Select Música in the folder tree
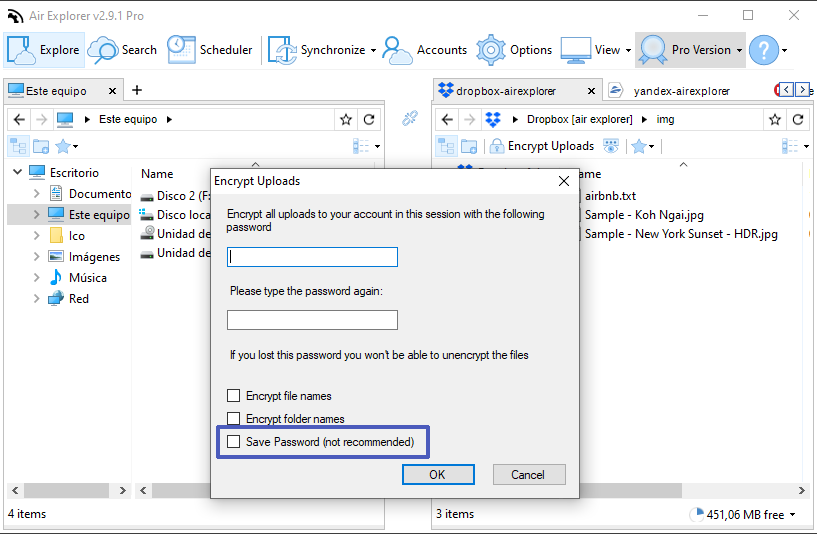 [x=88, y=278]
